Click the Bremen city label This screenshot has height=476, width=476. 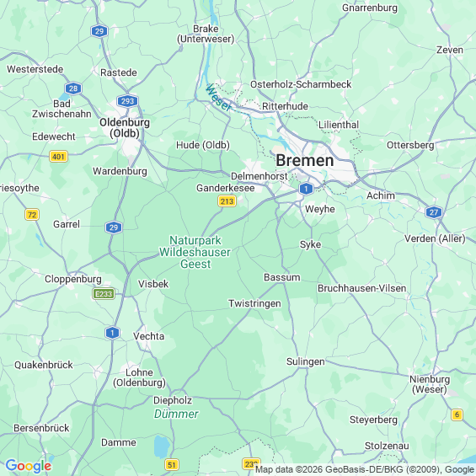305,160
